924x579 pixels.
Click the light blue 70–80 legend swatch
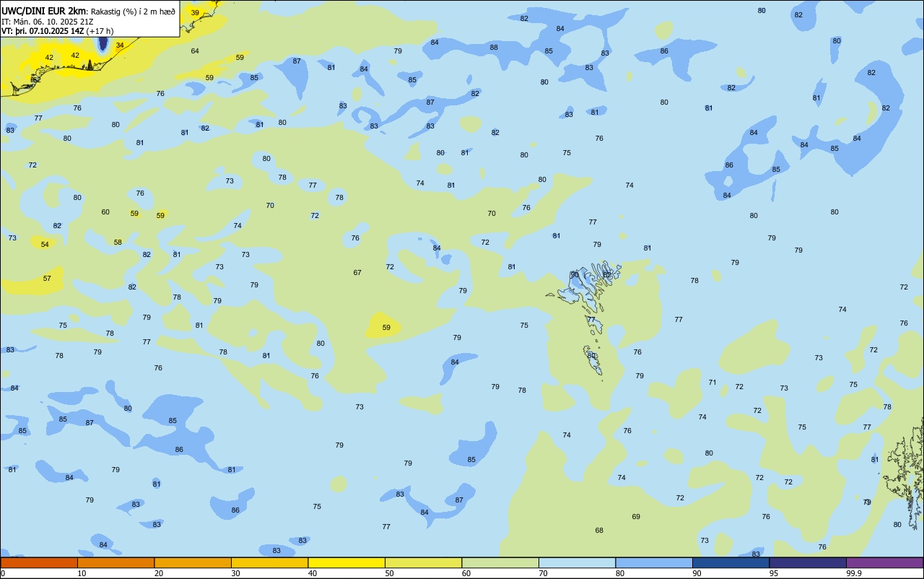pos(577,562)
